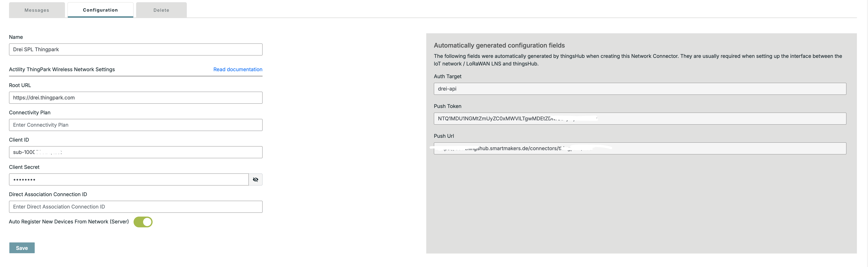Screen dimensions: 868x267
Task: Click the Automatically generated configuration fields heading
Action: [x=499, y=46]
